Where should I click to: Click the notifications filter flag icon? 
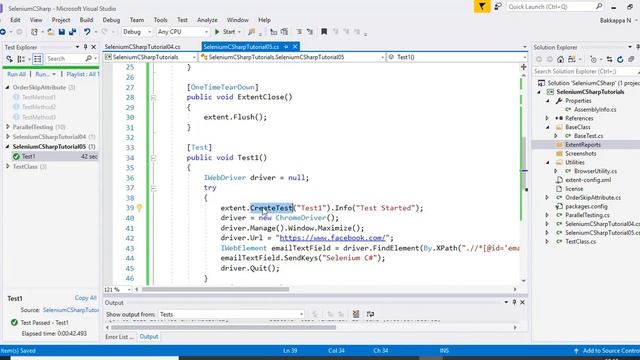(x=482, y=7)
